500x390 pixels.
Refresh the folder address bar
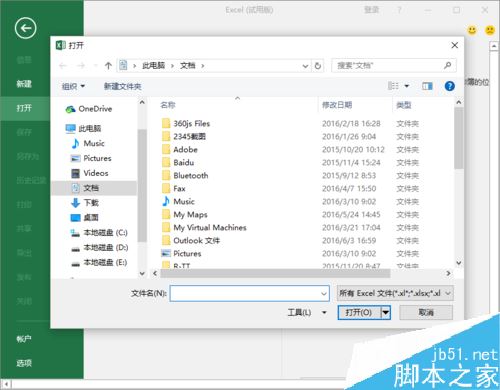click(318, 66)
